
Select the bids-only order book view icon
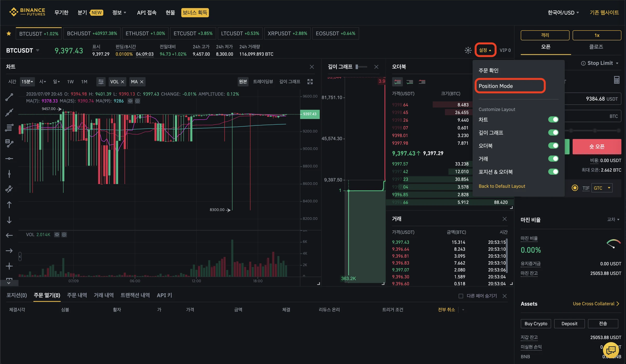[410, 82]
